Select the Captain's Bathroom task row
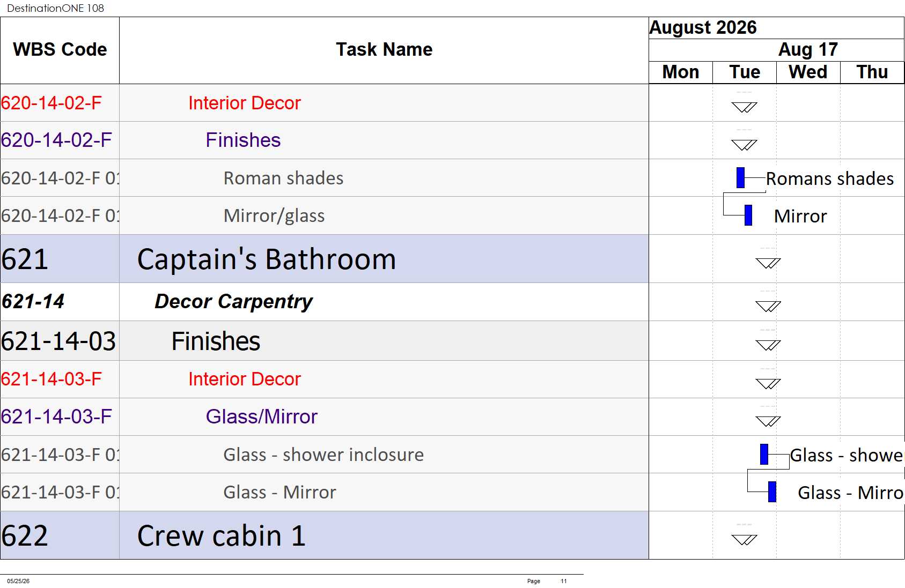 (x=325, y=259)
